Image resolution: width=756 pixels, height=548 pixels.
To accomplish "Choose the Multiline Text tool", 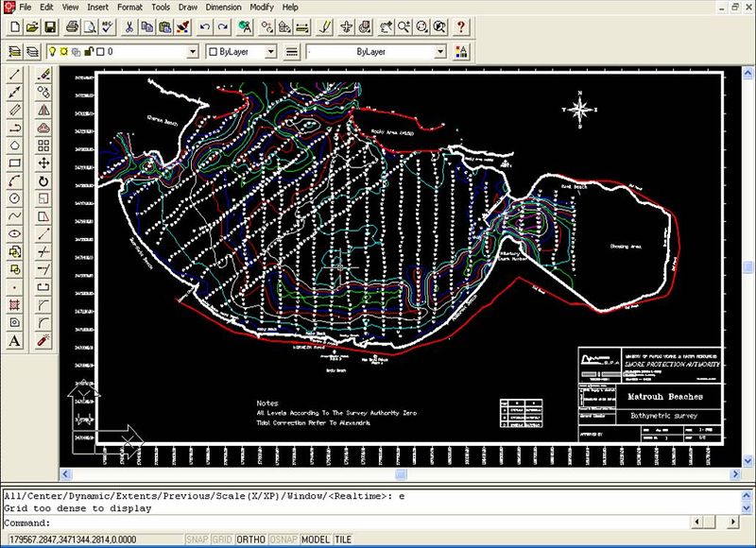I will [13, 340].
